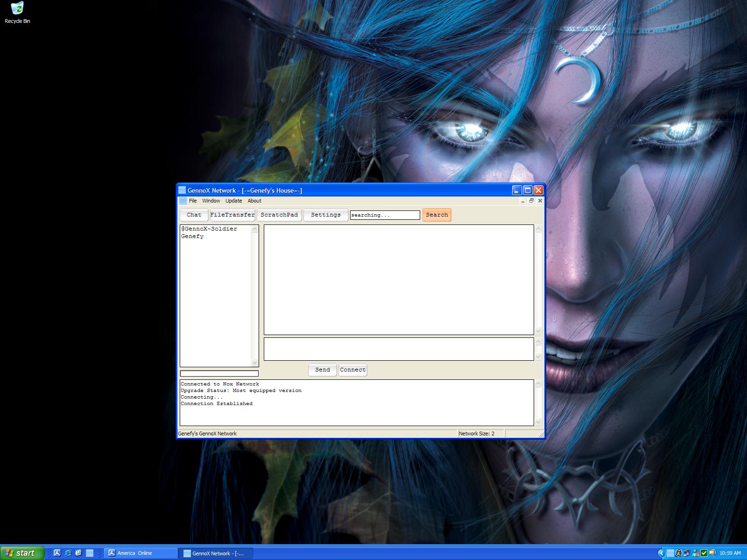Viewport: 747px width, 560px height.
Task: Click the Settings button
Action: pos(326,215)
